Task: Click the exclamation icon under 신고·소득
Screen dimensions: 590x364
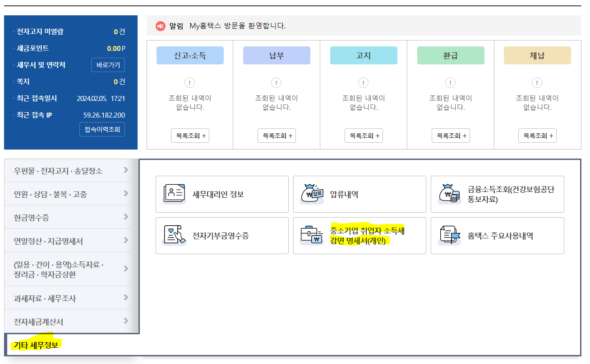Action: 190,83
